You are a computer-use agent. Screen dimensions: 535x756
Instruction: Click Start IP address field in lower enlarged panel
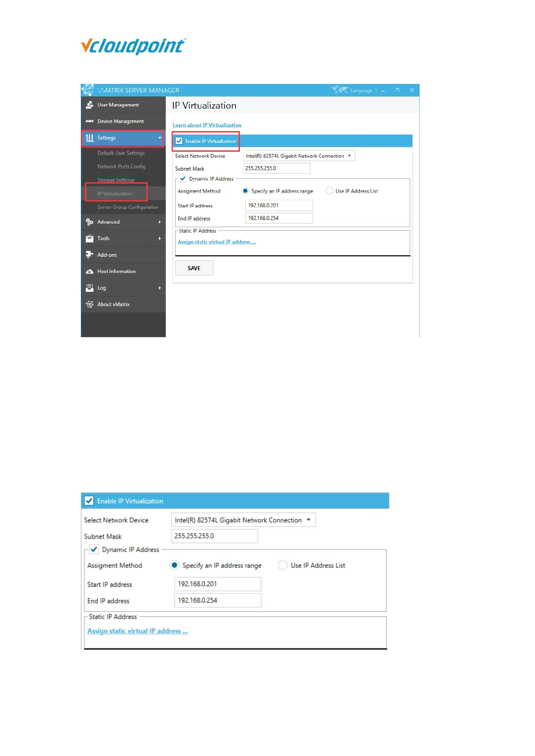point(218,584)
